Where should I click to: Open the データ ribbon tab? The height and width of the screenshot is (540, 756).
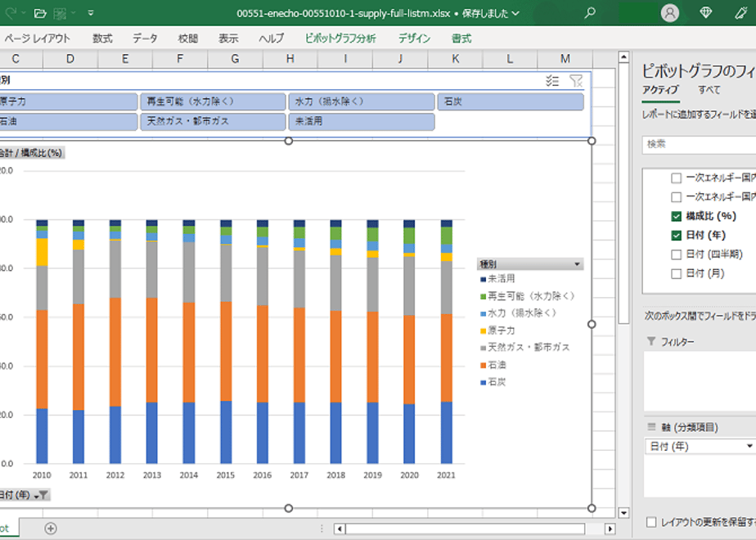[145, 38]
